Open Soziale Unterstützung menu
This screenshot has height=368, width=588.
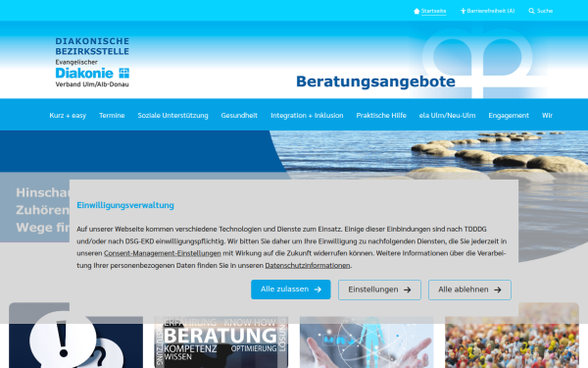172,115
